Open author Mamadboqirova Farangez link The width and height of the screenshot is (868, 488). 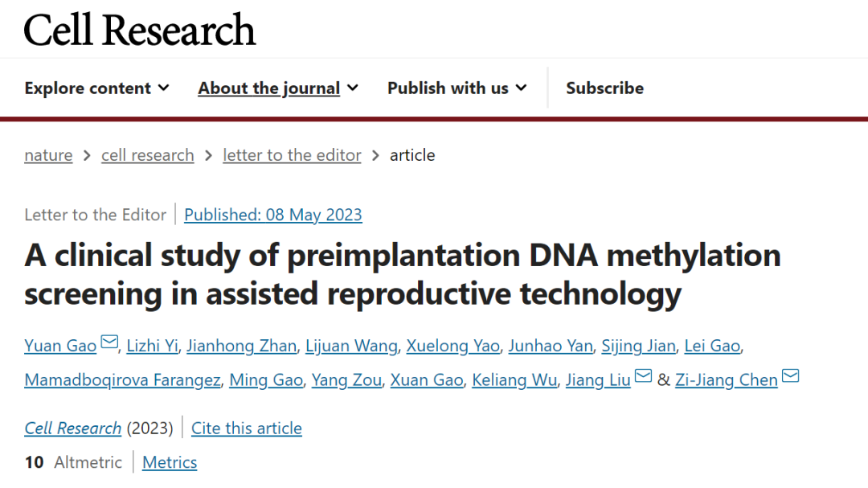(122, 380)
